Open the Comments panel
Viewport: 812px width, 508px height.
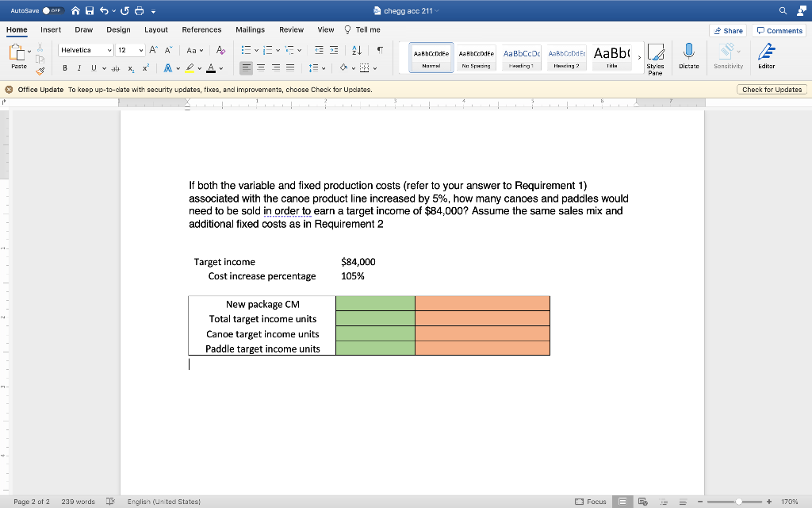click(779, 30)
